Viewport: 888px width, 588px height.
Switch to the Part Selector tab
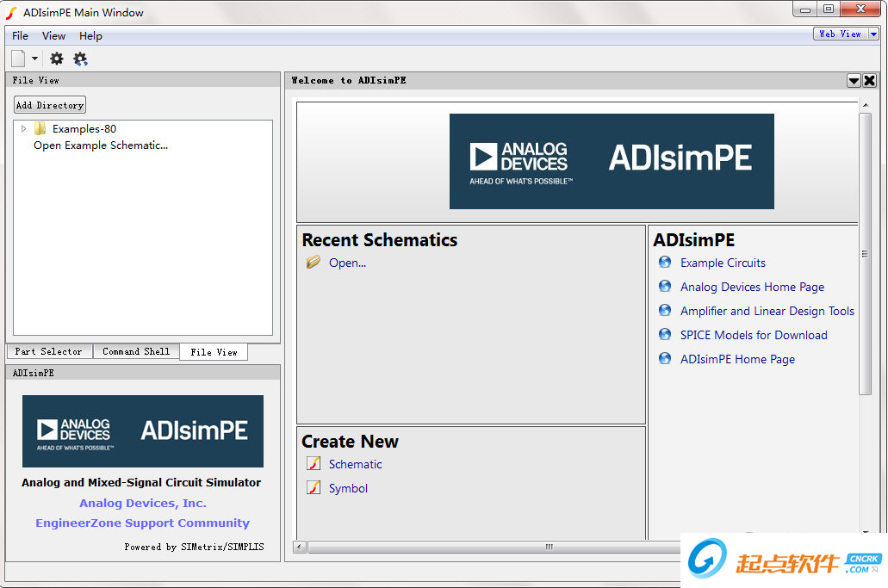pos(49,351)
